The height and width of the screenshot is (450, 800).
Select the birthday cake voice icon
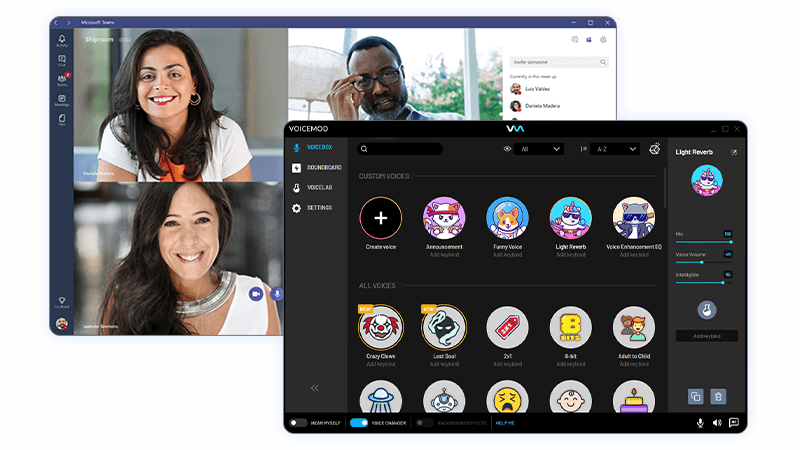coord(634,397)
